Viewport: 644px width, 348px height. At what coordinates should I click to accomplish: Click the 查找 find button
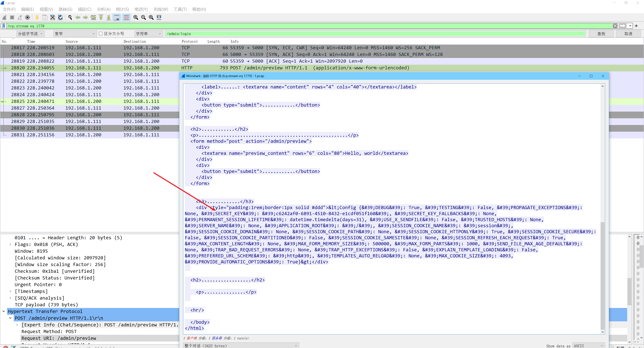(601, 34)
